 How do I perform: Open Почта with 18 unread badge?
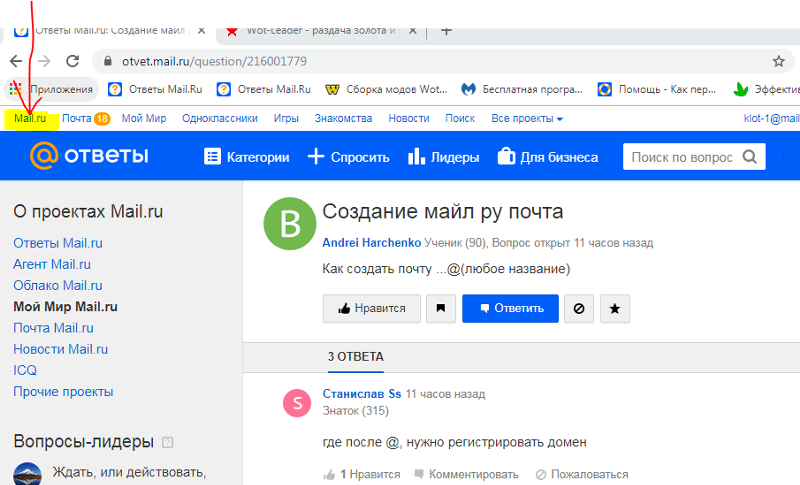[86, 118]
